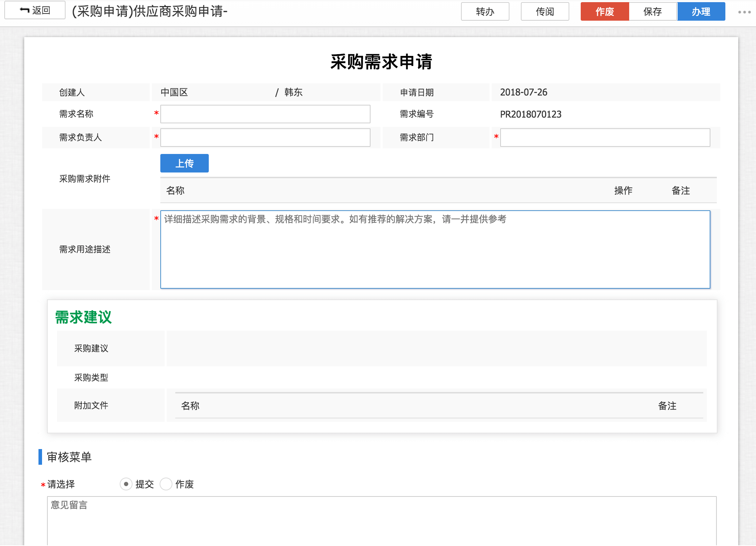Focus the 需求名称 input field

265,114
